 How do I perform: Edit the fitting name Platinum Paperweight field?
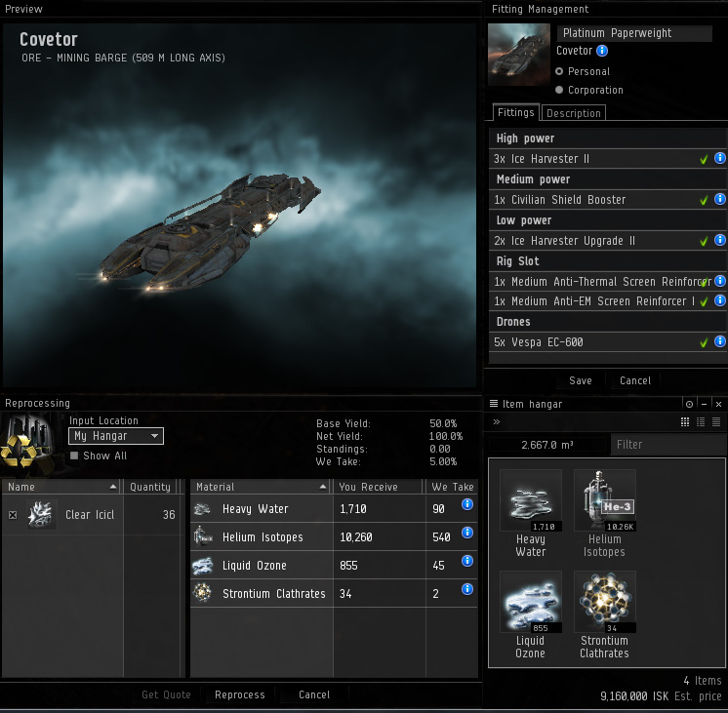634,33
